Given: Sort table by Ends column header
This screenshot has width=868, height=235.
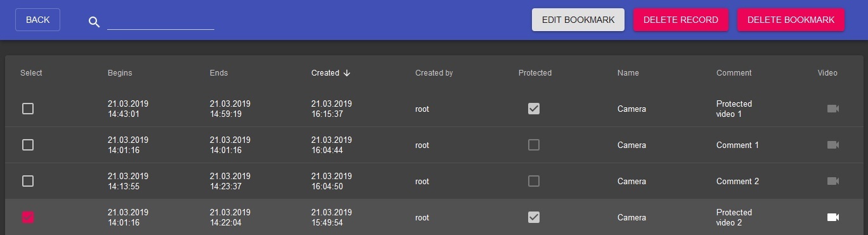Looking at the screenshot, I should 219,73.
